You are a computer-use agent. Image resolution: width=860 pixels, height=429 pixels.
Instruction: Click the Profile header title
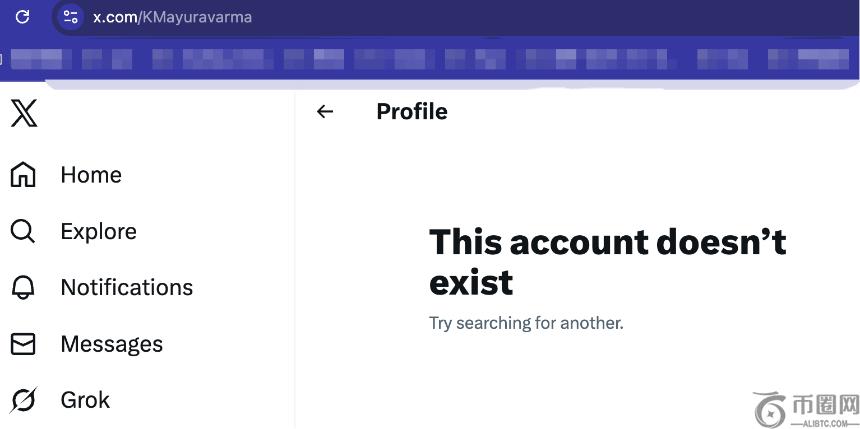tap(412, 112)
